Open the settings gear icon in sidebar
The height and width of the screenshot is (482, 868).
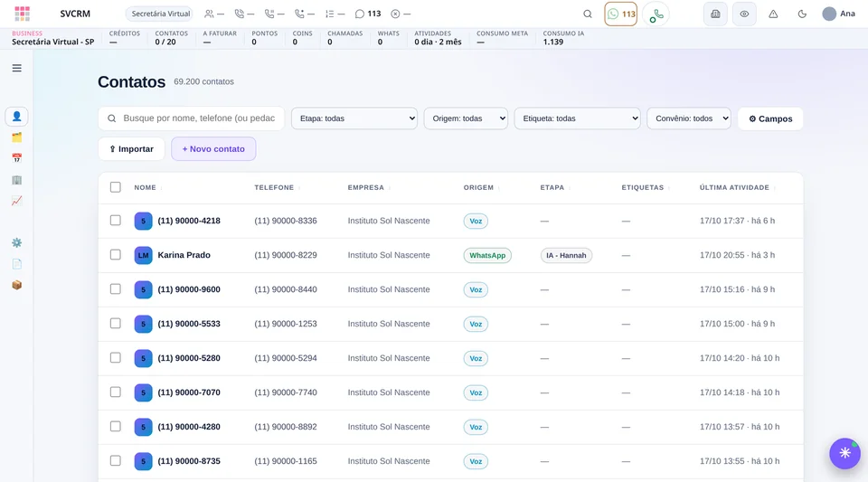(16, 243)
